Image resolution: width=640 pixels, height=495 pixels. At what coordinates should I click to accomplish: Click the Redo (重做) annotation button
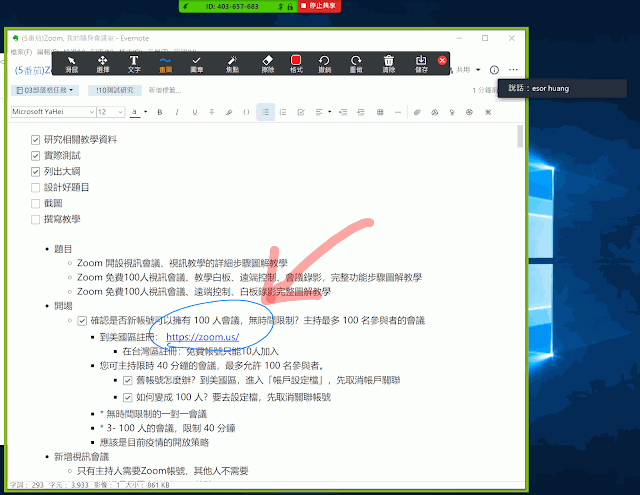point(356,64)
